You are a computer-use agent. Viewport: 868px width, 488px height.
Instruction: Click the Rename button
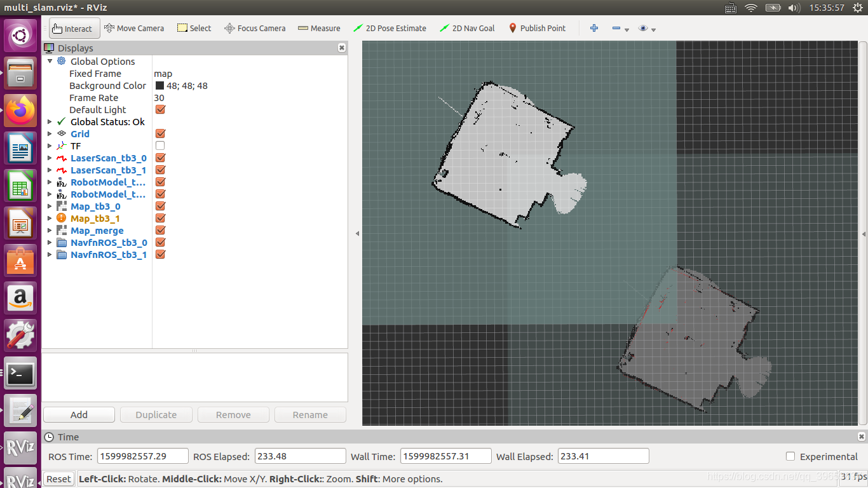[x=310, y=414]
